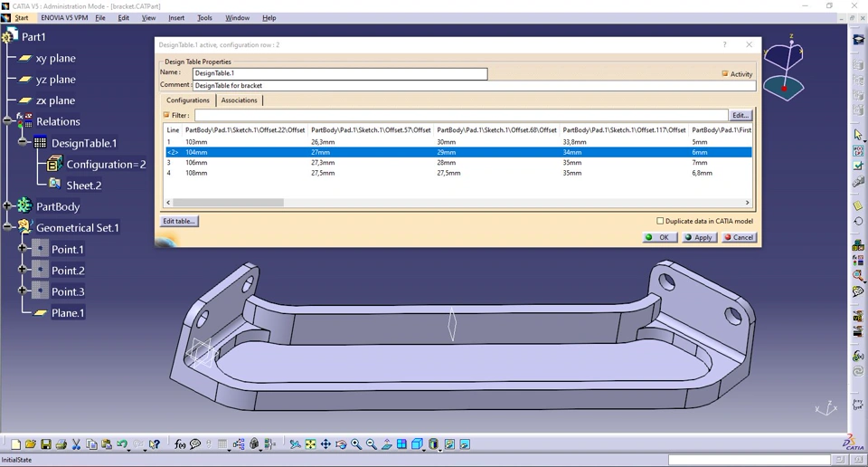Click the Comment input field

[475, 85]
